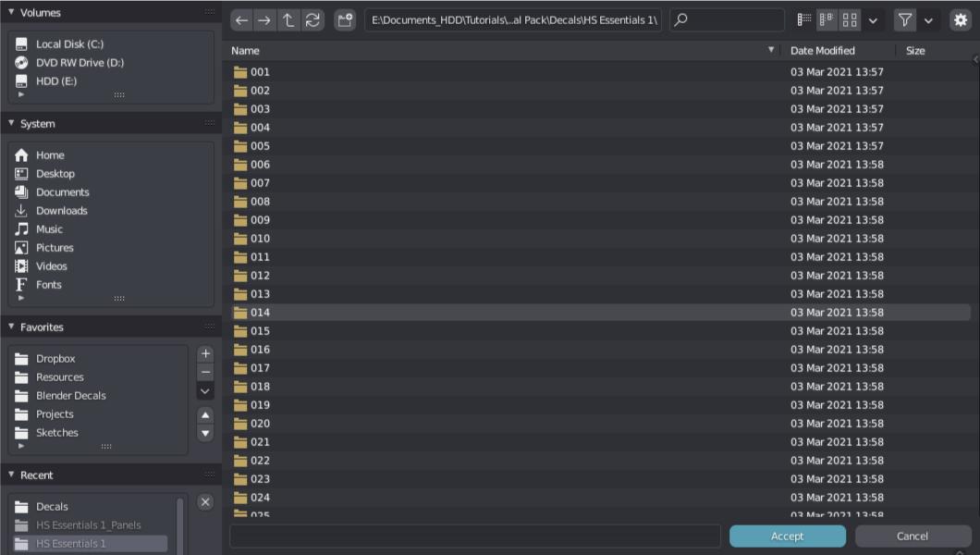Collapse the Recent panel
Image resolution: width=980 pixels, height=555 pixels.
pos(11,475)
